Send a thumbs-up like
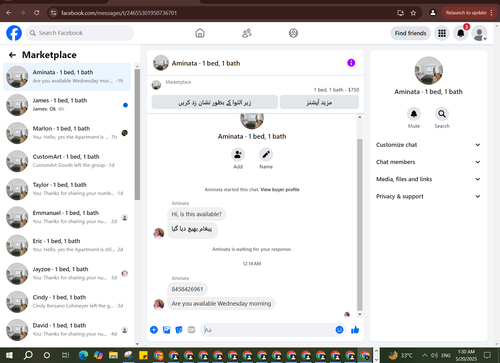 pyautogui.click(x=355, y=330)
